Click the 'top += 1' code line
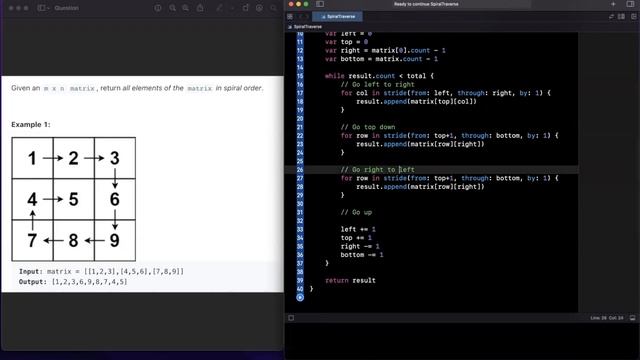640x360 pixels. point(356,238)
